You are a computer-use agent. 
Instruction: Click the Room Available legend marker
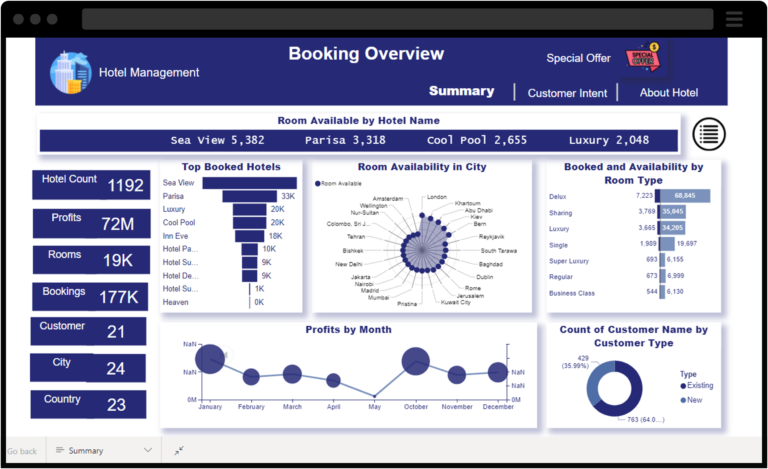317,184
